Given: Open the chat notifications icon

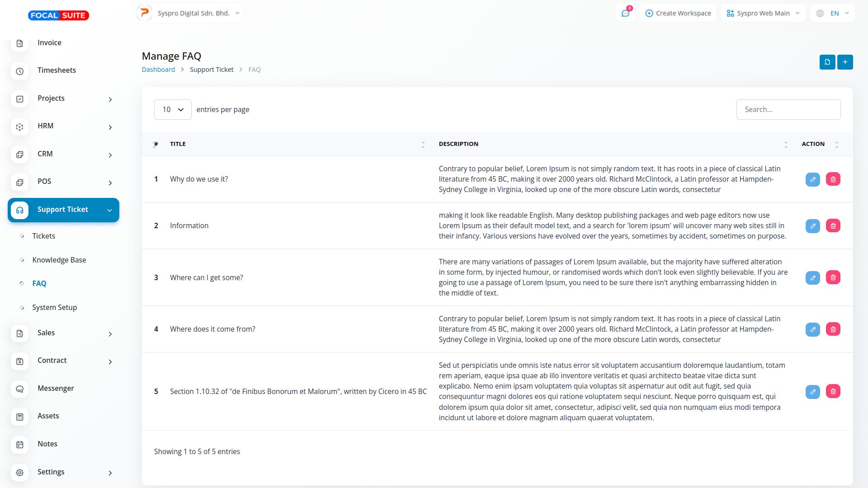Looking at the screenshot, I should (x=625, y=14).
